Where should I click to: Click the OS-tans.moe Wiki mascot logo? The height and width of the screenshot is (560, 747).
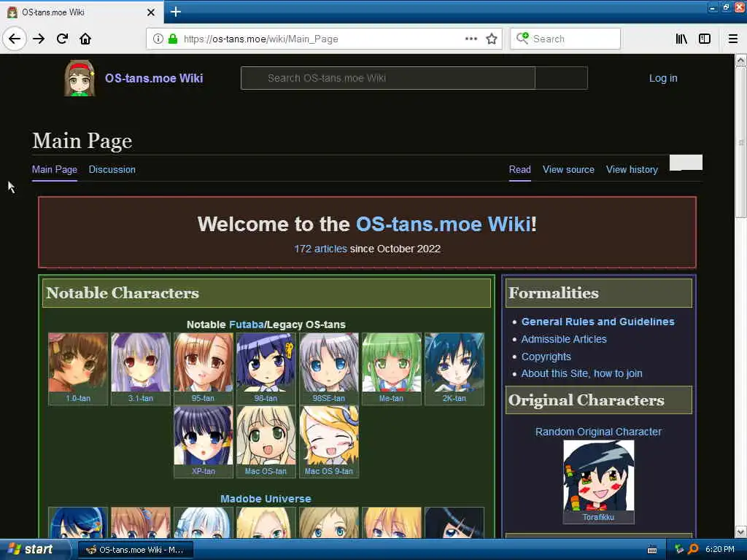point(80,78)
